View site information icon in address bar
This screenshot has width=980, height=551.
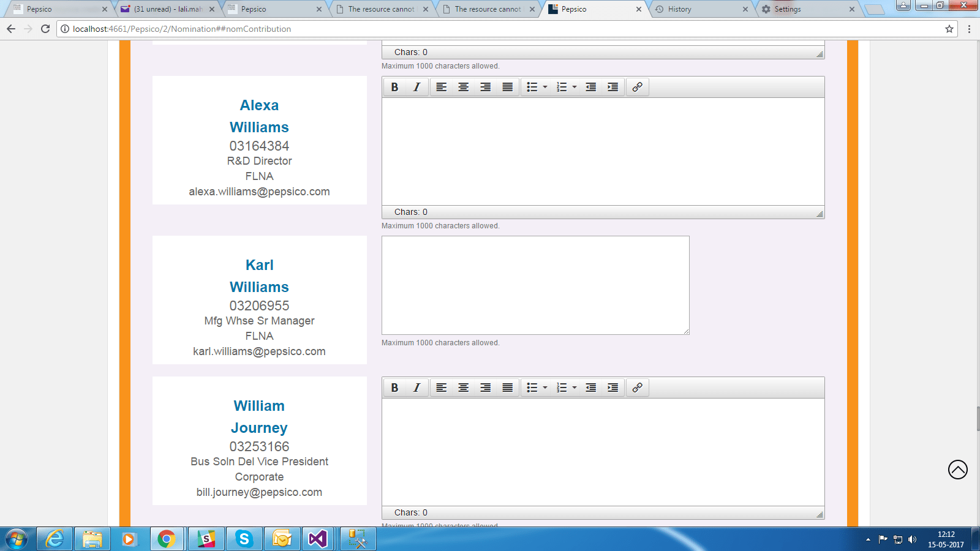(65, 29)
